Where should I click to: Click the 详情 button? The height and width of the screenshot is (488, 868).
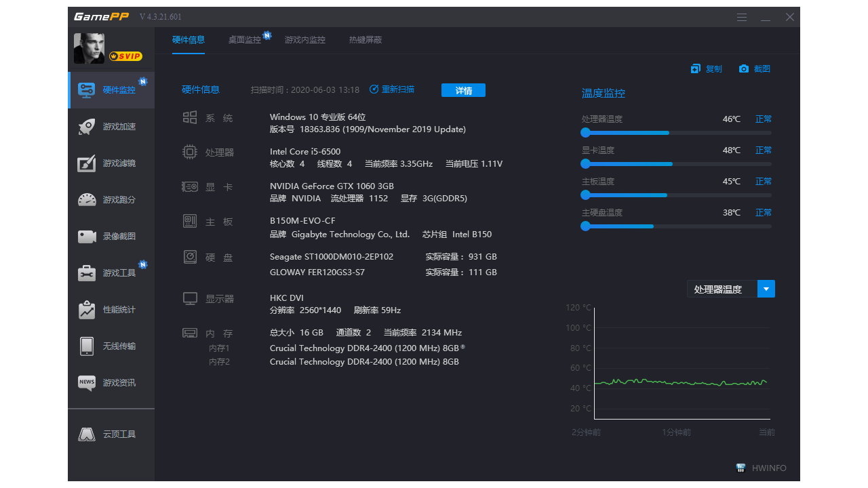[463, 90]
